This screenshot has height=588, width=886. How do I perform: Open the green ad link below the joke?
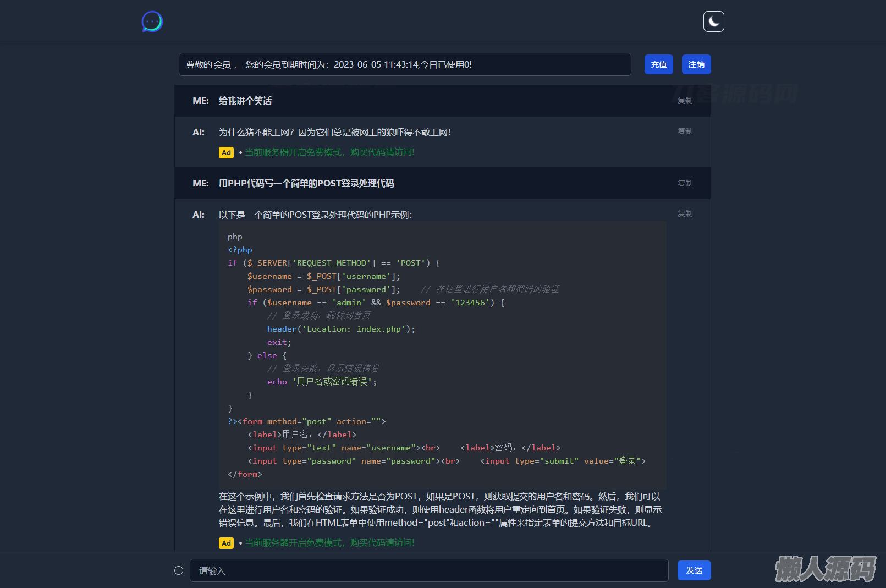(329, 152)
